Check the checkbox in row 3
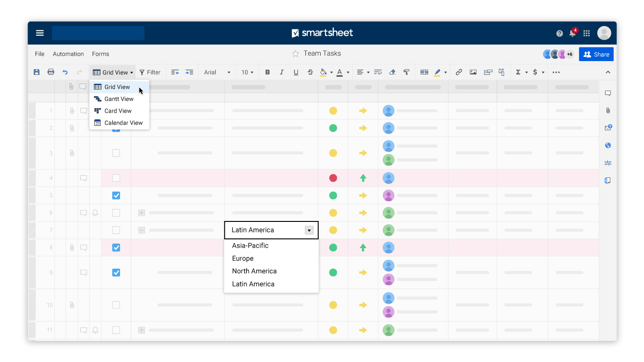Screen dimensions: 644x362 pos(116,153)
